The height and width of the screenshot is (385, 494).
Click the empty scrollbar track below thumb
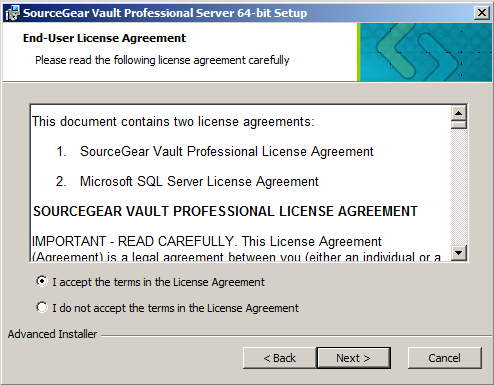pyautogui.click(x=459, y=187)
